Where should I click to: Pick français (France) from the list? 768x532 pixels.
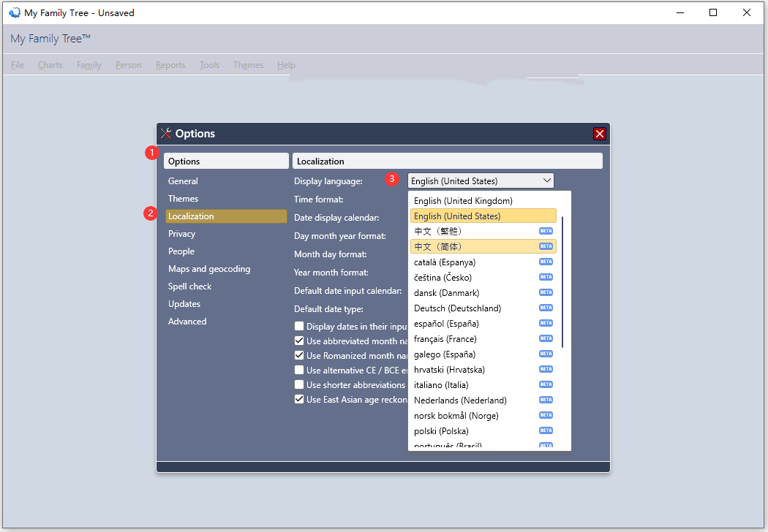483,338
